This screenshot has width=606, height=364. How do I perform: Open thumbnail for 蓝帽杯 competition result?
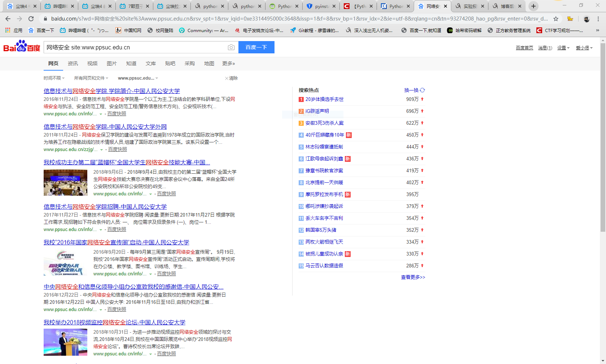pyautogui.click(x=65, y=183)
